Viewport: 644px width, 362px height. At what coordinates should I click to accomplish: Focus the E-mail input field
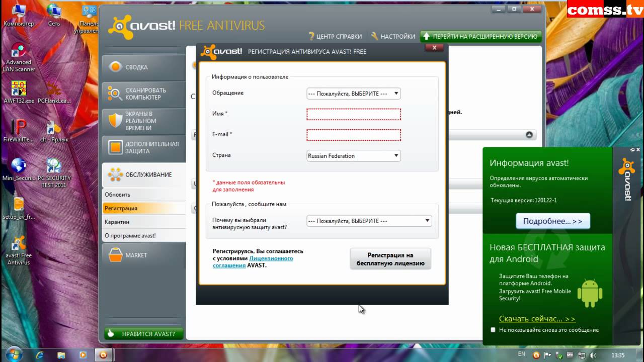coord(354,135)
